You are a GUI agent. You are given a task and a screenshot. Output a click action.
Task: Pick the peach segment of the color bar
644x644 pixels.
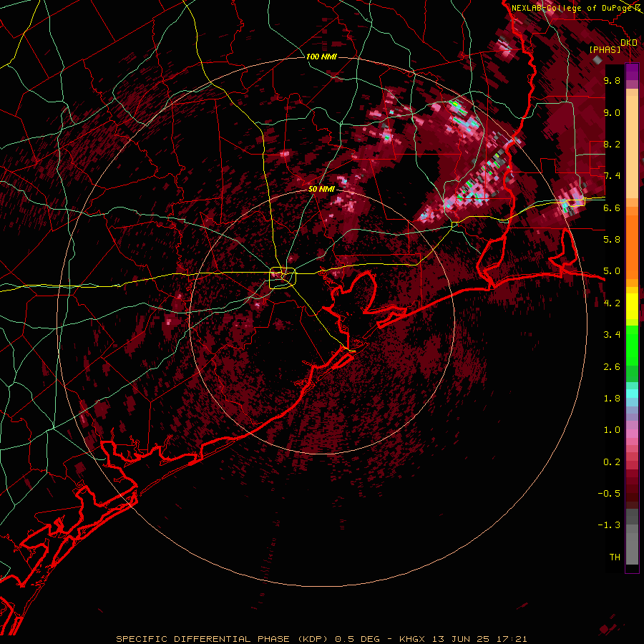(x=632, y=144)
